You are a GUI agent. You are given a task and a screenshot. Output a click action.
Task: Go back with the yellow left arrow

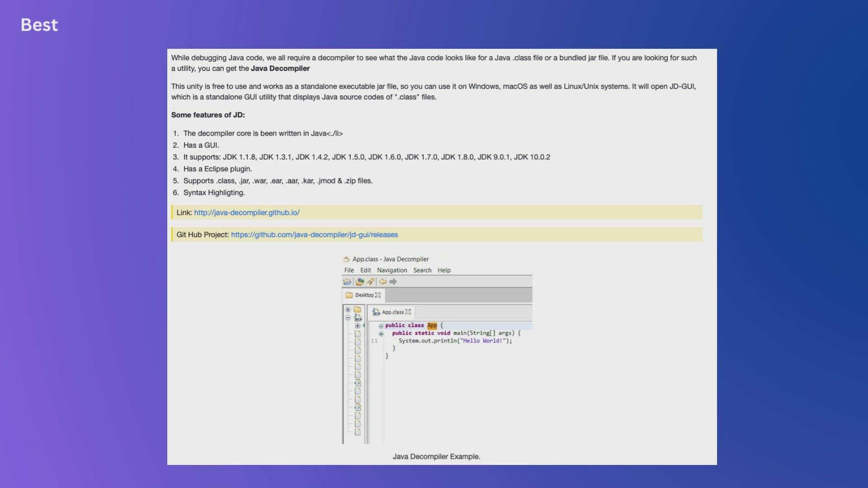pyautogui.click(x=383, y=282)
